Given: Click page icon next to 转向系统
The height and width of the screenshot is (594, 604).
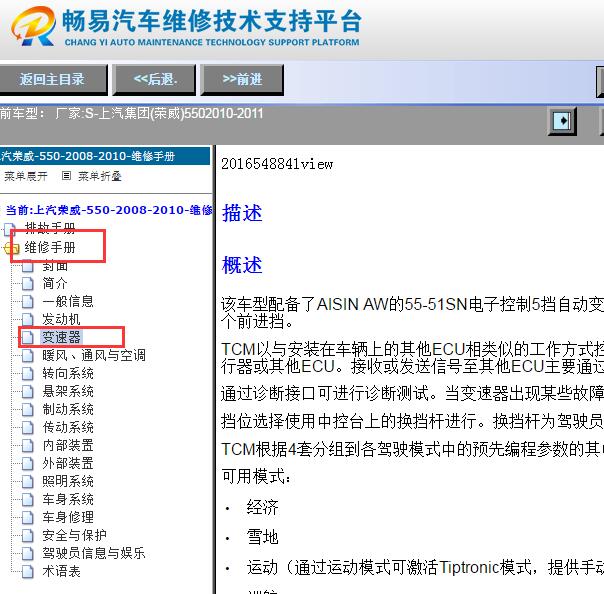Looking at the screenshot, I should coord(27,373).
